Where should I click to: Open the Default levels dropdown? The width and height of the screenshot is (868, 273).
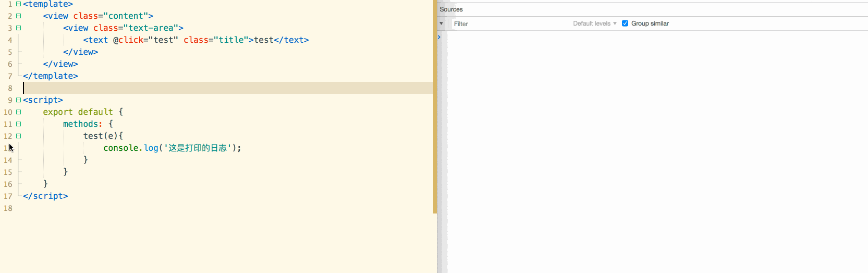(x=594, y=23)
